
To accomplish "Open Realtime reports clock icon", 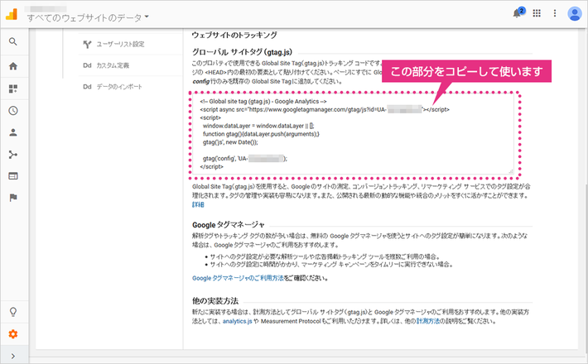I will [13, 111].
